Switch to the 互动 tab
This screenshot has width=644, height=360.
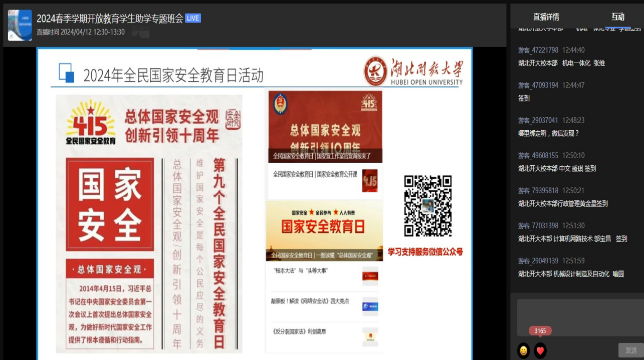pos(618,17)
